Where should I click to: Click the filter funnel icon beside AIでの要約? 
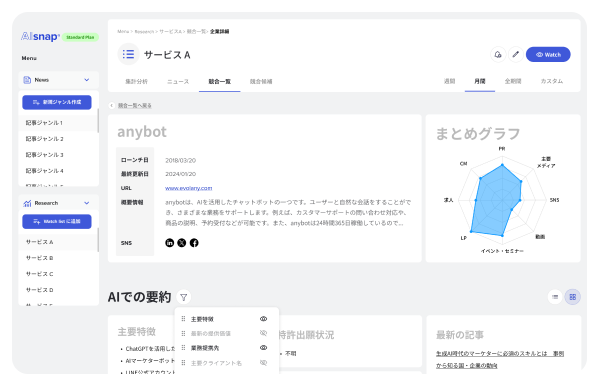(x=184, y=297)
